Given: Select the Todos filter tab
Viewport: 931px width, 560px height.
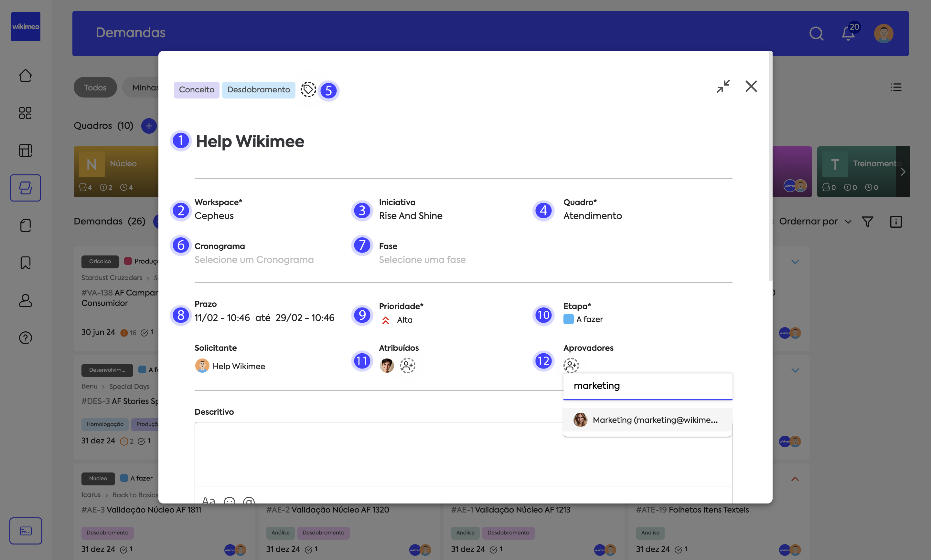Looking at the screenshot, I should 95,88.
